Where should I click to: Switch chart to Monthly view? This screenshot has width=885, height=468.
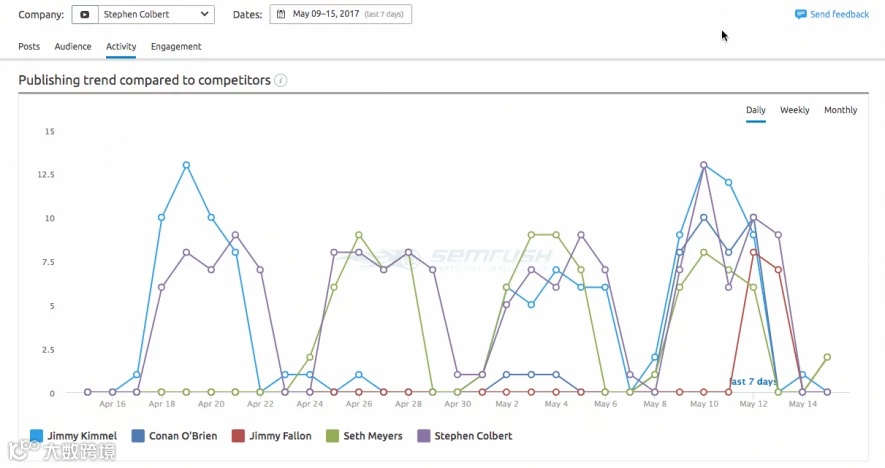[x=840, y=110]
